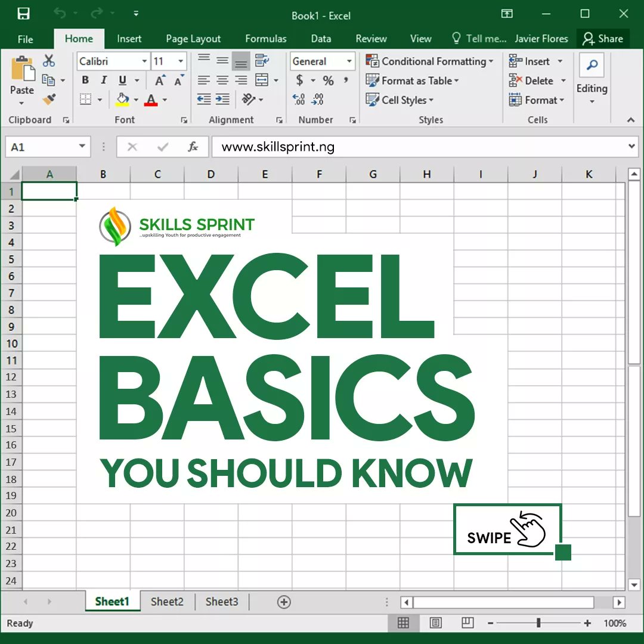Screen dimensions: 644x644
Task: Open Format as Table menu
Action: (413, 80)
